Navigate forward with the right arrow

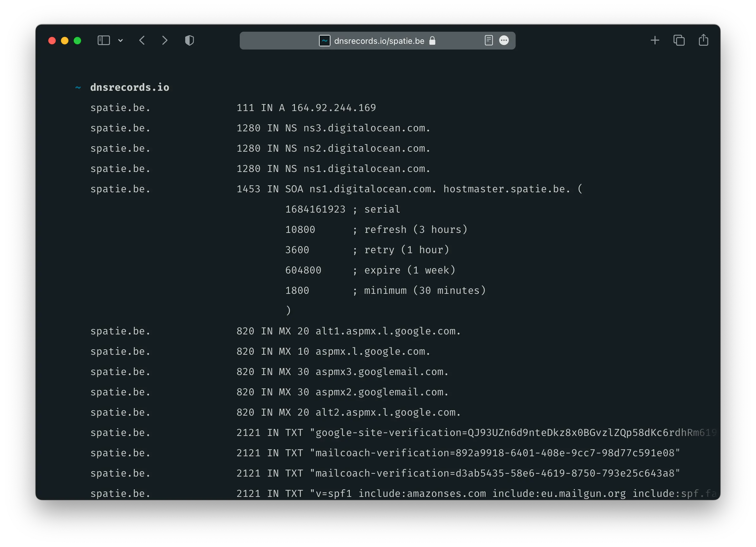pyautogui.click(x=165, y=40)
